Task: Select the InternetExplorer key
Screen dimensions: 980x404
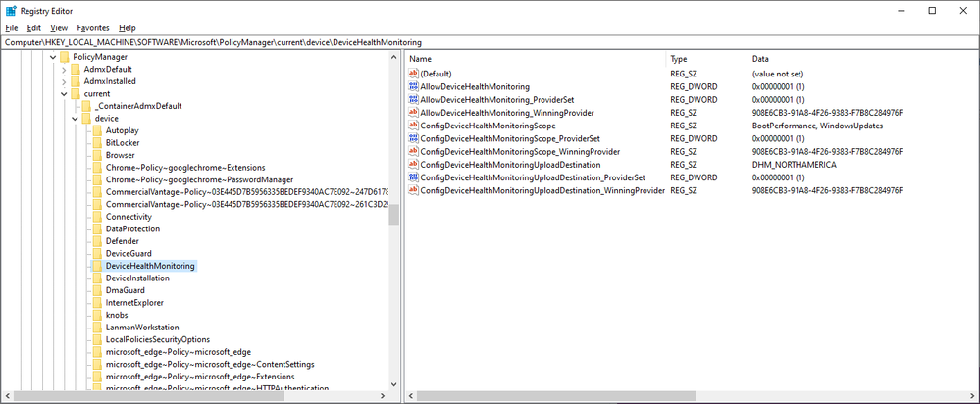Action: pos(134,303)
